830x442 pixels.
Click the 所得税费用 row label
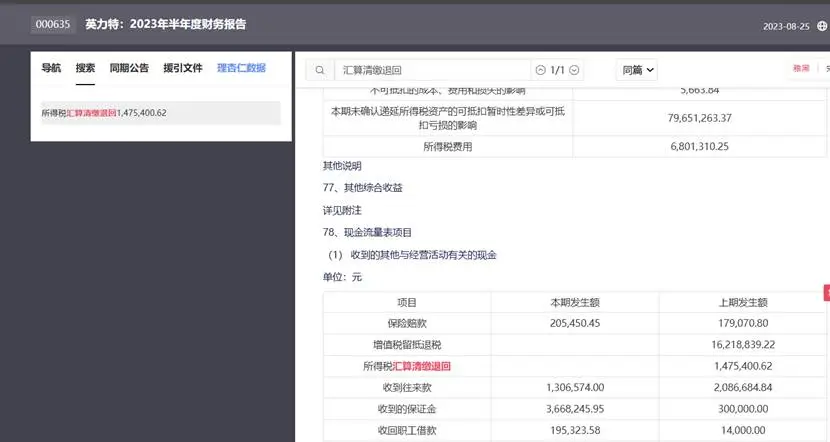coord(448,147)
